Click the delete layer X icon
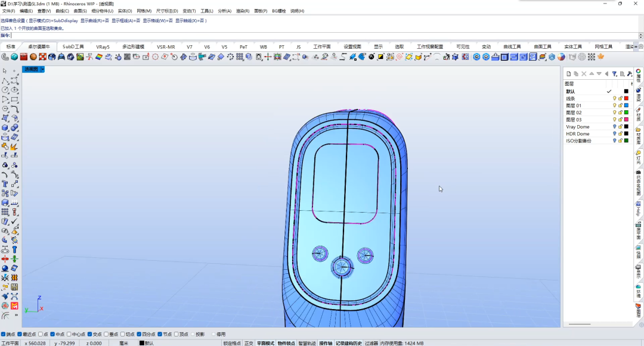 coord(584,74)
